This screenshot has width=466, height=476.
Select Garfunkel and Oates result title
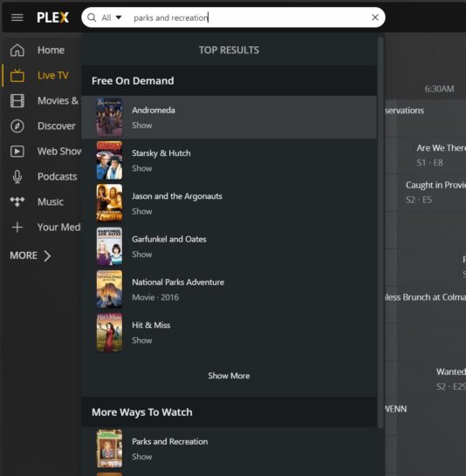pyautogui.click(x=169, y=239)
